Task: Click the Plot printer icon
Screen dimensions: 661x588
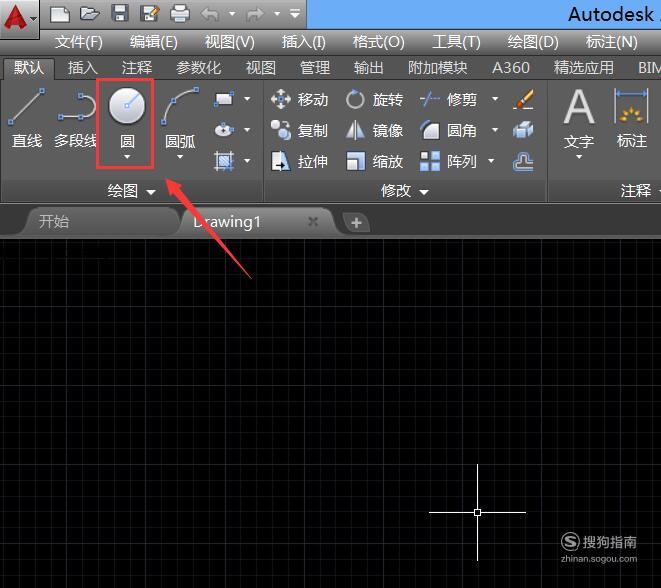Action: (180, 14)
